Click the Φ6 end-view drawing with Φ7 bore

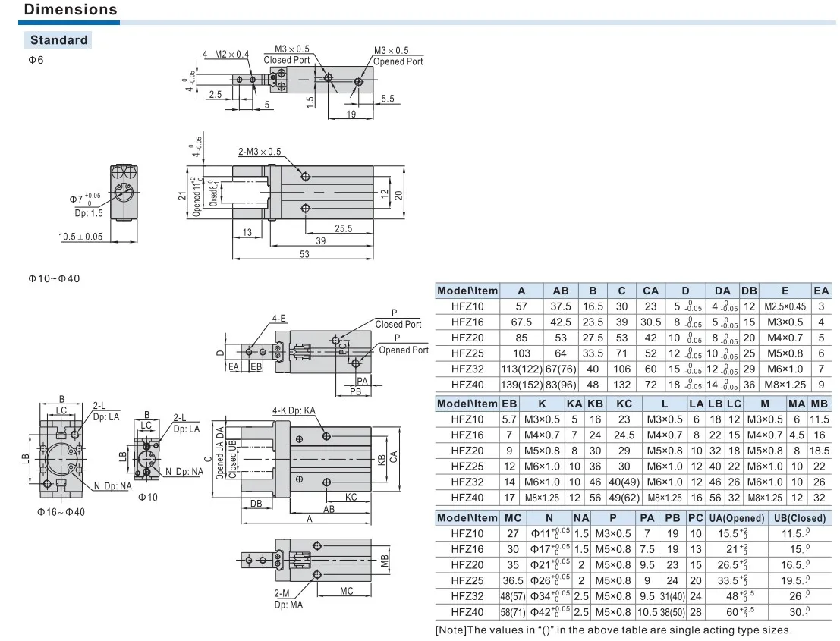[x=122, y=193]
